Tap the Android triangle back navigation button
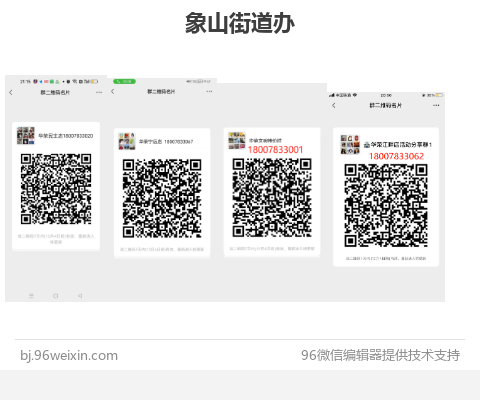Viewport: 480px width, 400px height. pos(80,296)
